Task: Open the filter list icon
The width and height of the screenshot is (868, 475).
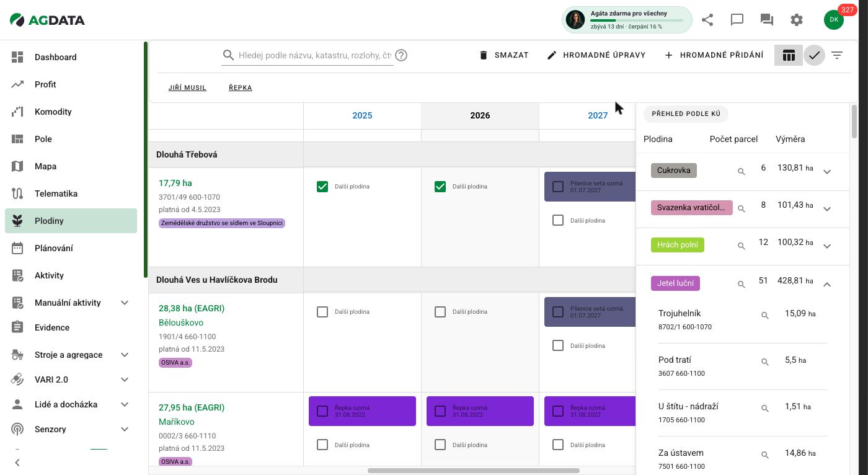Action: [837, 55]
